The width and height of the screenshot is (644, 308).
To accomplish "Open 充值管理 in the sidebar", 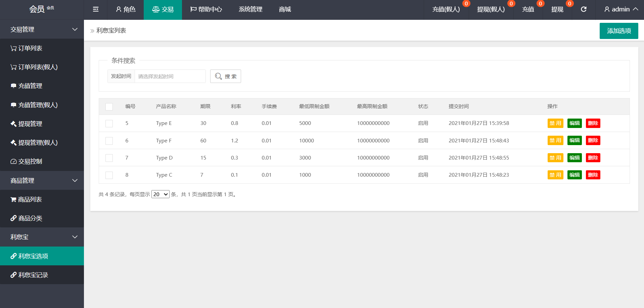I will (30, 86).
